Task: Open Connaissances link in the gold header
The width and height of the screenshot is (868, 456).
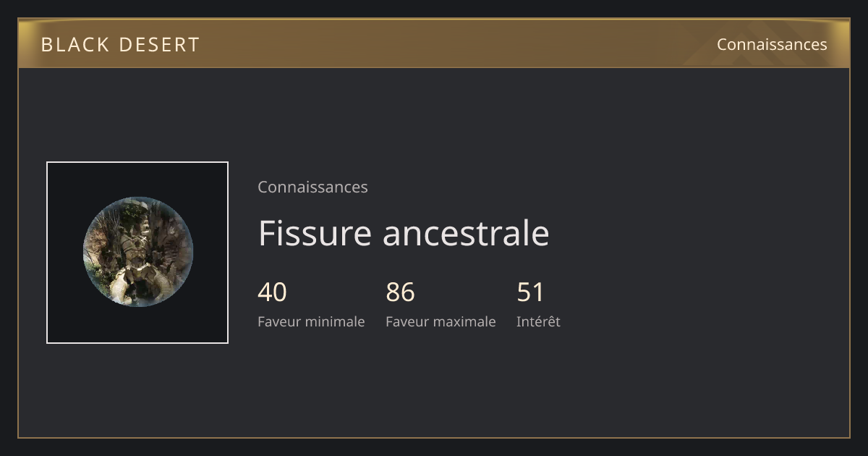Action: (x=772, y=44)
